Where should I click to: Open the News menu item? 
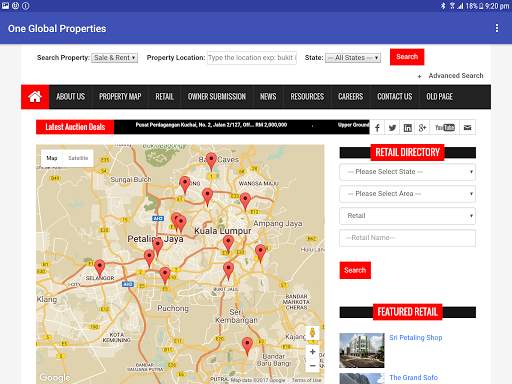point(268,97)
